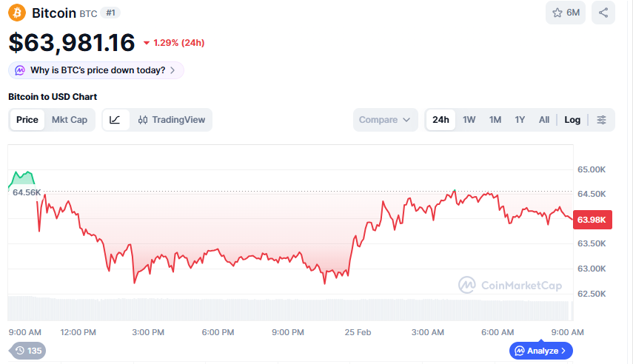Open the Compare dropdown
633x364 pixels.
(385, 120)
